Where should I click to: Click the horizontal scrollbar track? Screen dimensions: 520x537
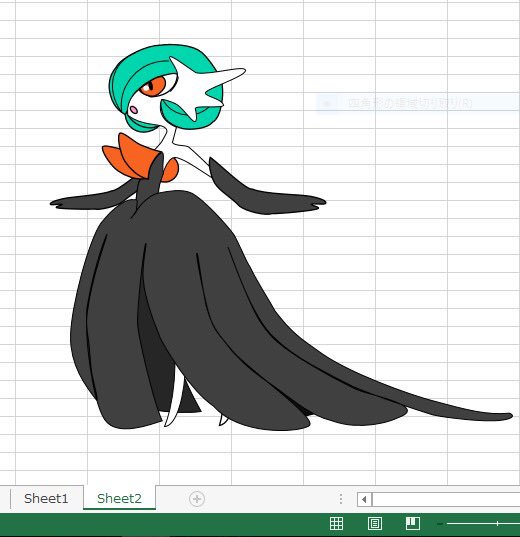coord(446,499)
